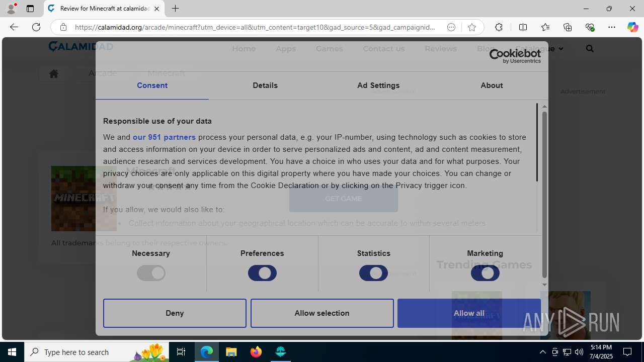
Task: Select the Consent tab
Action: point(152,85)
